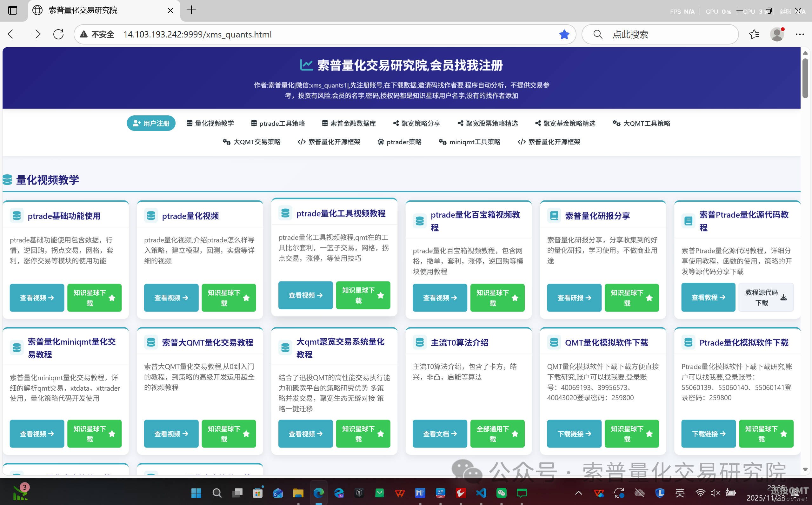Screen dimensions: 812x505
Task: Click the 点此搜索 search field
Action: [660, 34]
